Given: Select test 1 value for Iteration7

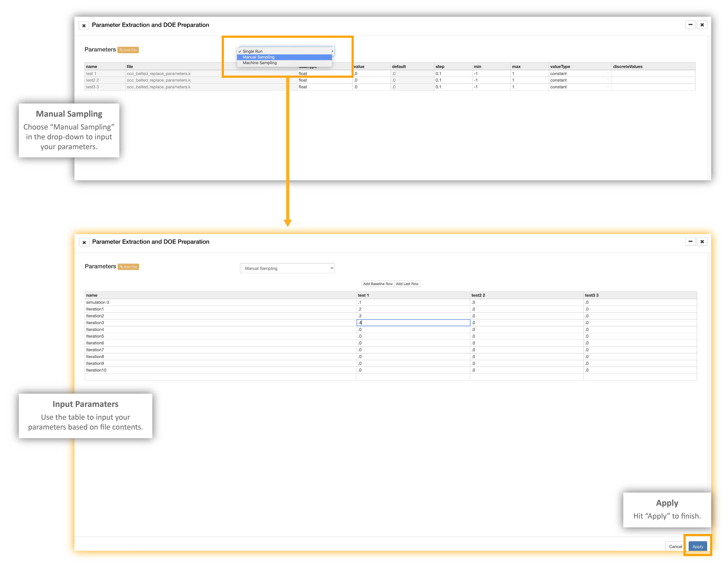Looking at the screenshot, I should click(x=413, y=350).
